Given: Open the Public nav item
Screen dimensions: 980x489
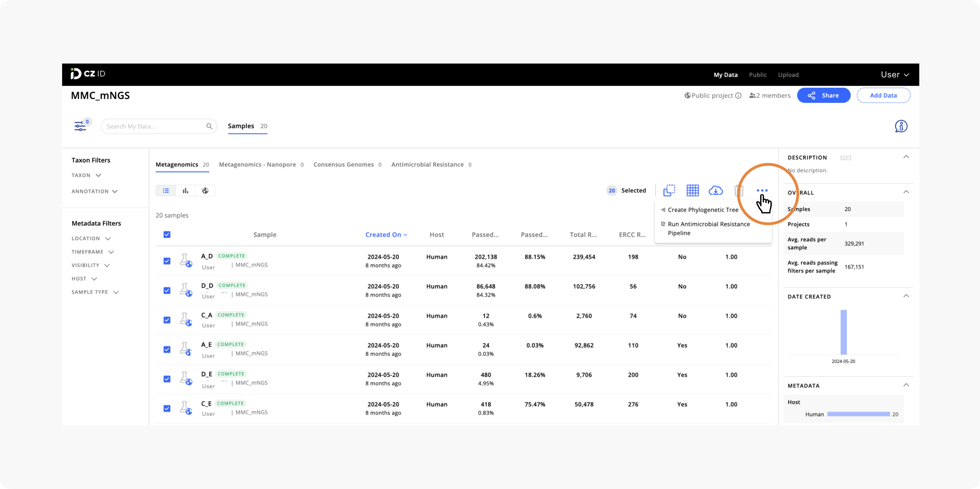Looking at the screenshot, I should [x=757, y=75].
